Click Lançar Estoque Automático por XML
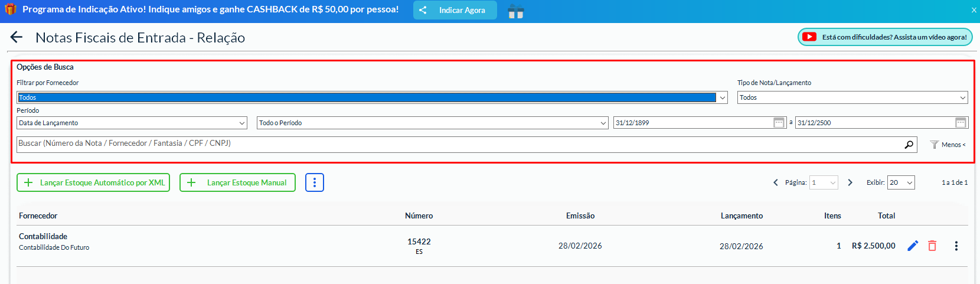980x284 pixels. coord(93,182)
